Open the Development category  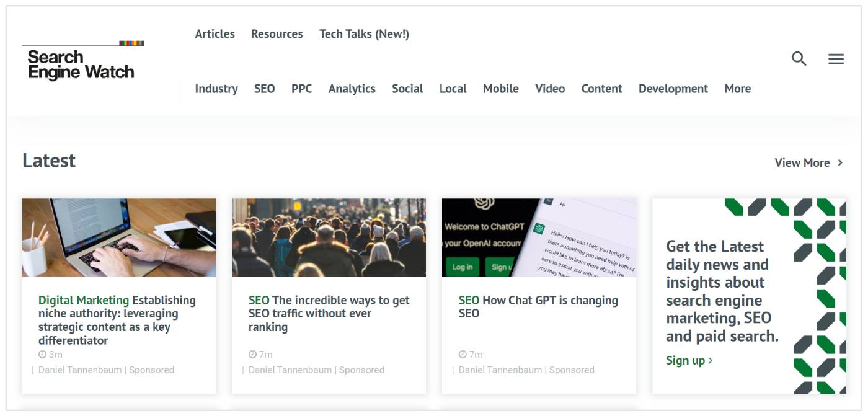coord(673,89)
